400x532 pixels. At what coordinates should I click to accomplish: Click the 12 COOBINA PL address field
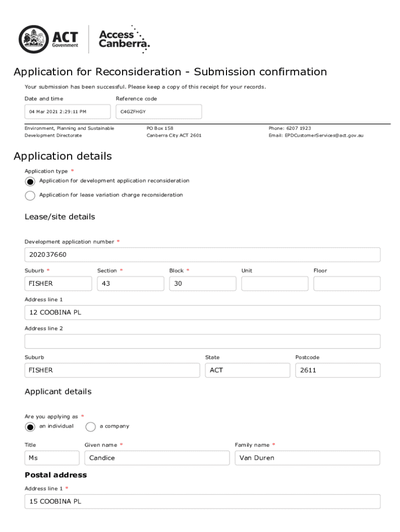202,313
